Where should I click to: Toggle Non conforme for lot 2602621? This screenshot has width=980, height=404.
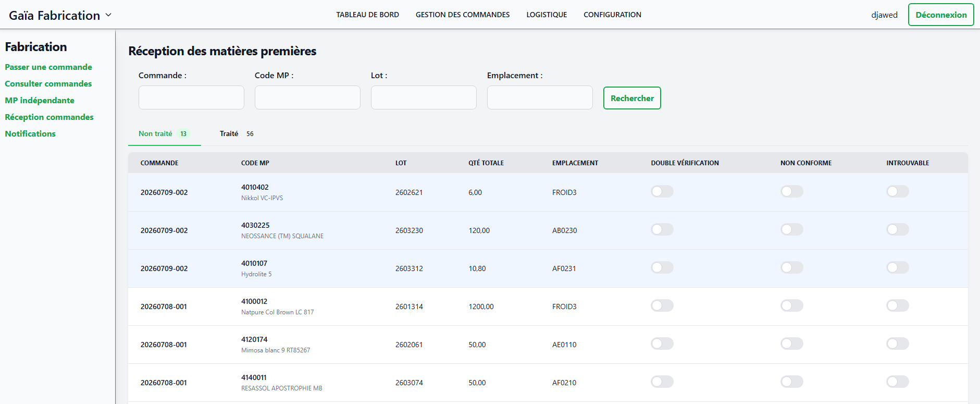[792, 191]
